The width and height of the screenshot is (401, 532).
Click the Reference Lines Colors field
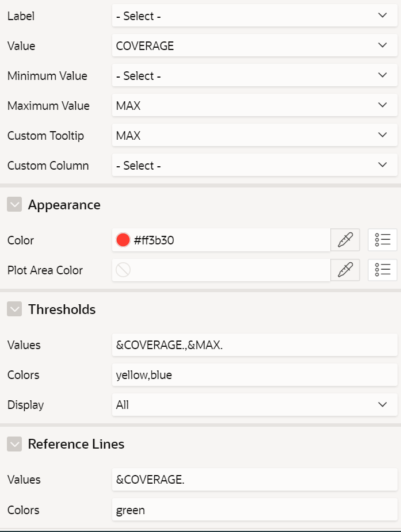point(254,510)
